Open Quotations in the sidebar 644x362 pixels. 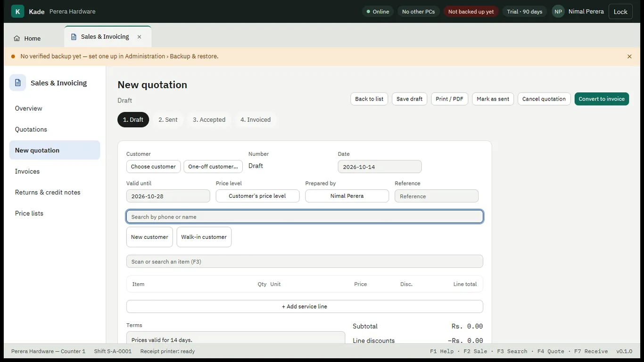click(x=55, y=129)
